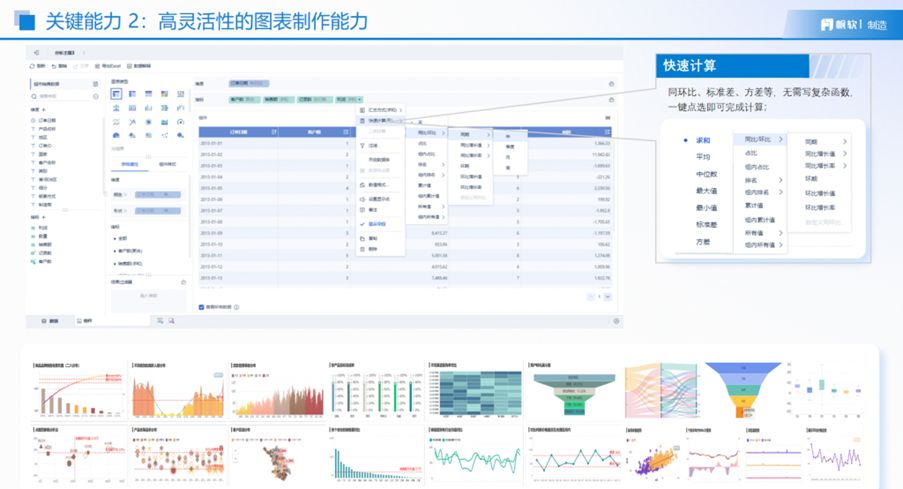Open the 组件 tab in the bottom bar
Image resolution: width=903 pixels, height=489 pixels.
(85, 321)
